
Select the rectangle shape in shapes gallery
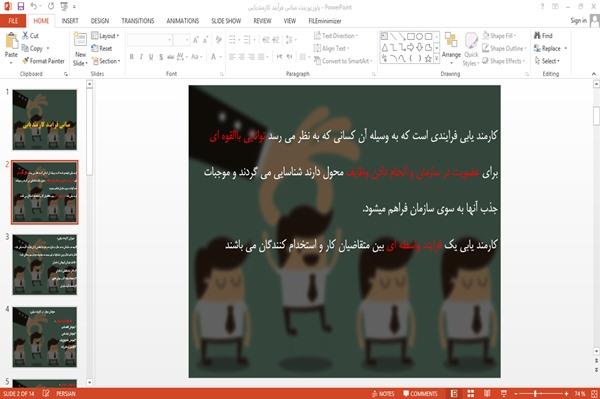411,37
